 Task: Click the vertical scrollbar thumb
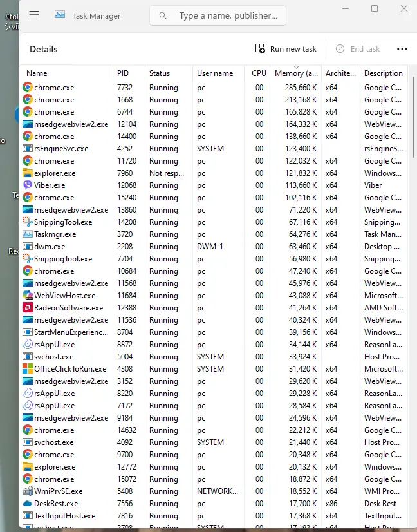click(x=414, y=117)
